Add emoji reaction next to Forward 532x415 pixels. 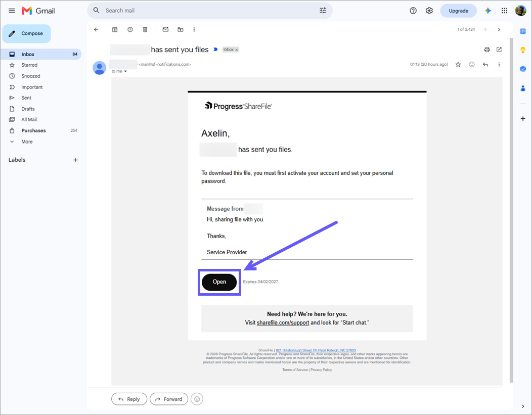tap(197, 399)
